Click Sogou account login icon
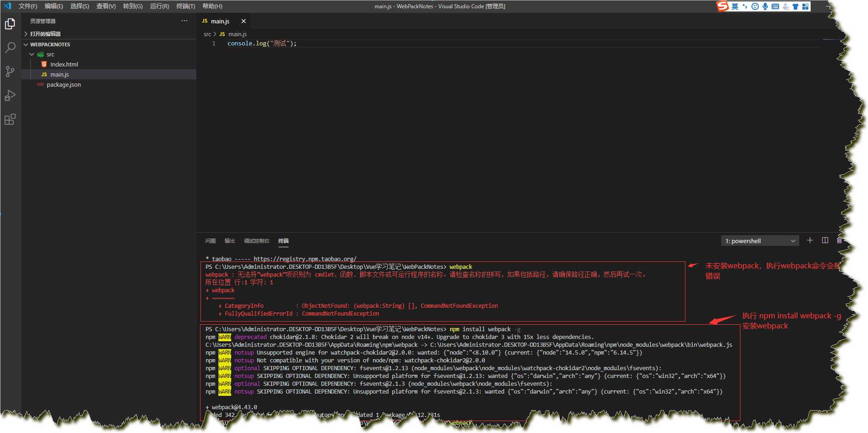This screenshot has height=433, width=868. pos(785,6)
